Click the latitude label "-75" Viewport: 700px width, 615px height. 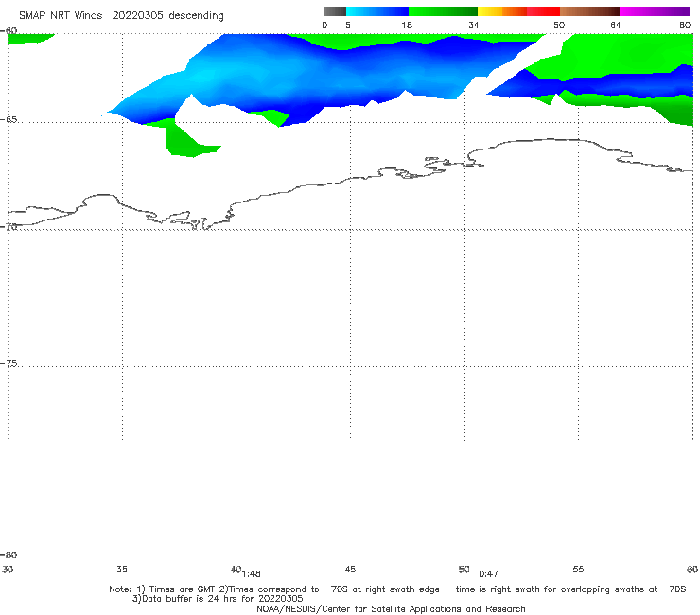(9, 363)
